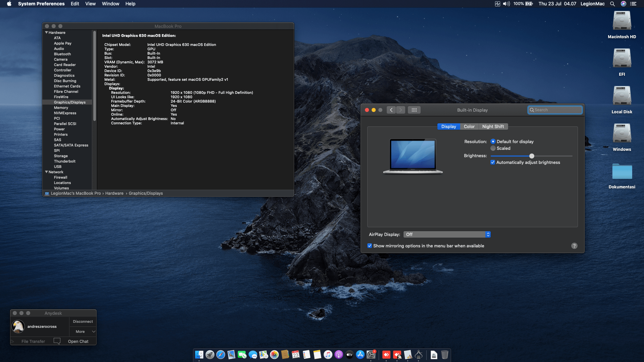This screenshot has width=644, height=362.
Task: Select Default for display resolution
Action: tap(493, 141)
